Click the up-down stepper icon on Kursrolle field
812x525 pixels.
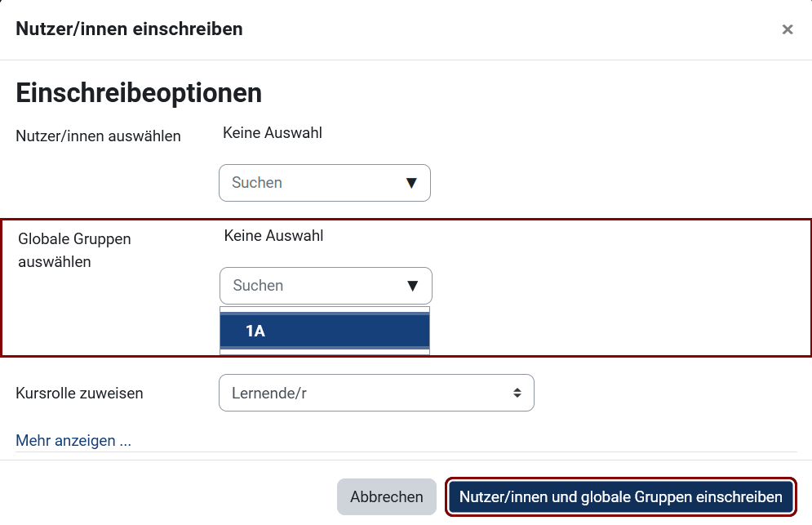(517, 393)
